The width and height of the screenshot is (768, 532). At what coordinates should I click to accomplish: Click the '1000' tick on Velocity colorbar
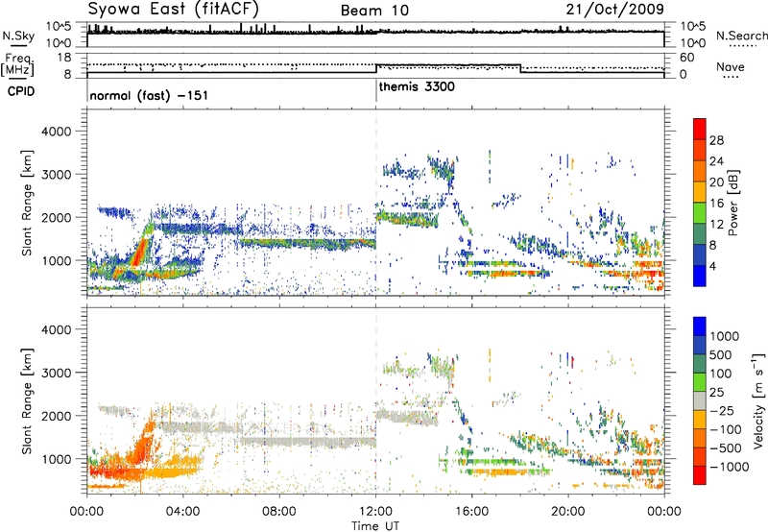coord(725,336)
